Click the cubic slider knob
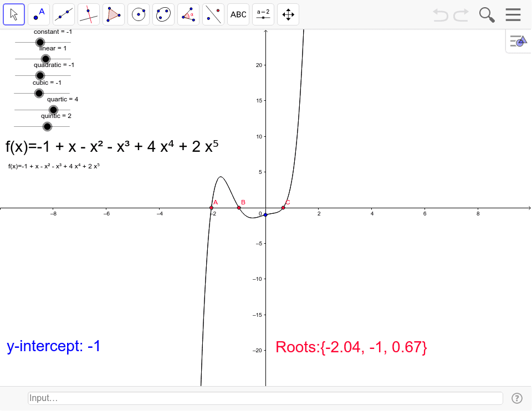This screenshot has height=411, width=532. 39,93
